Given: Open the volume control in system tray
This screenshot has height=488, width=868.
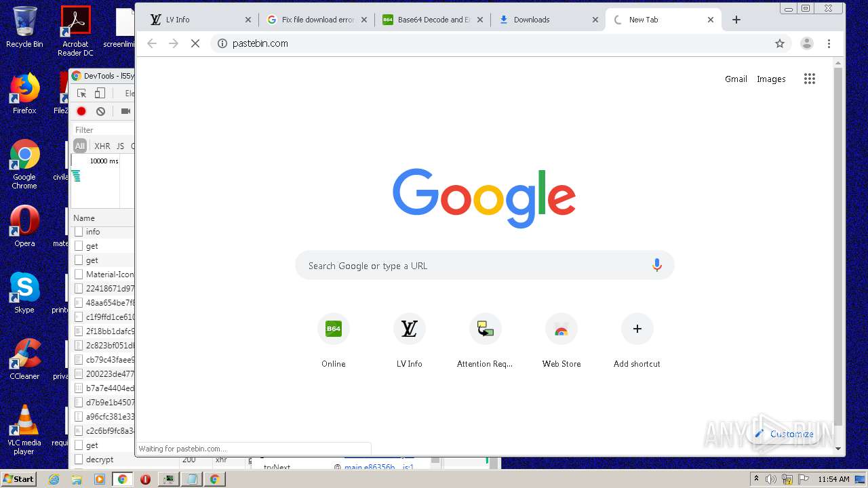Looking at the screenshot, I should [x=771, y=479].
